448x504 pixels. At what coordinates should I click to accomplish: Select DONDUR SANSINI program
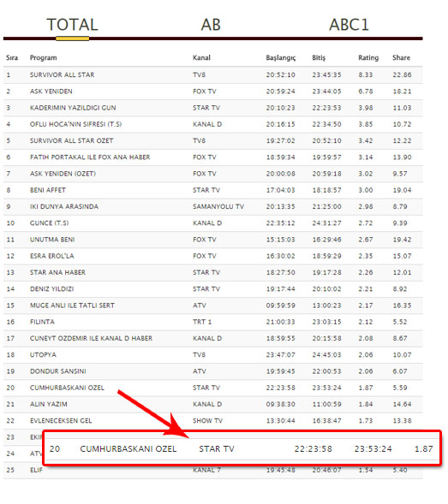58,371
